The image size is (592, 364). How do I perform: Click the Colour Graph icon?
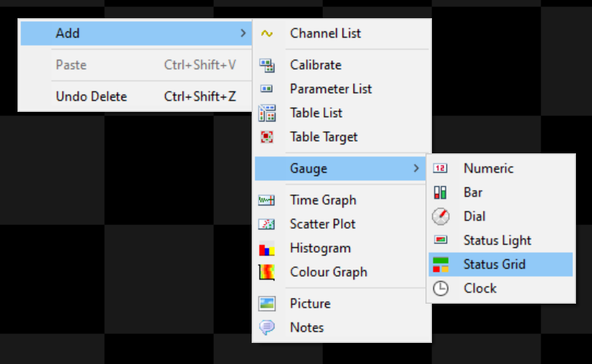tap(267, 272)
